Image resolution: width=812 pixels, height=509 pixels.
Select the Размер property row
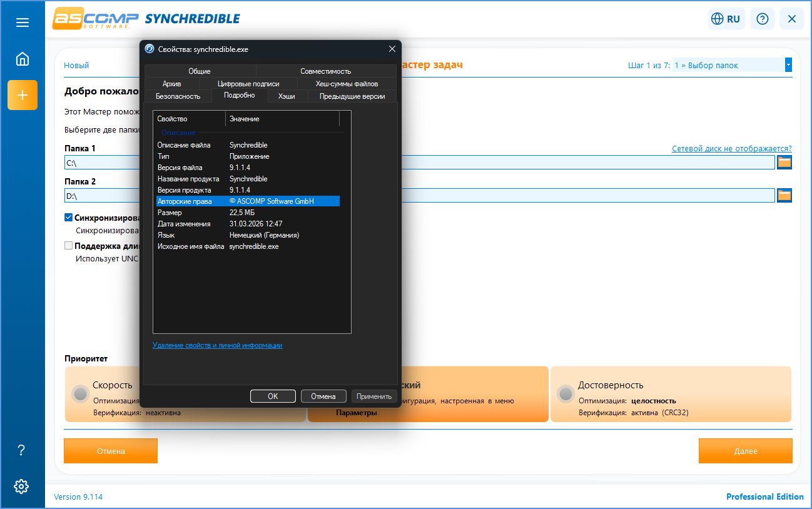[x=248, y=213]
